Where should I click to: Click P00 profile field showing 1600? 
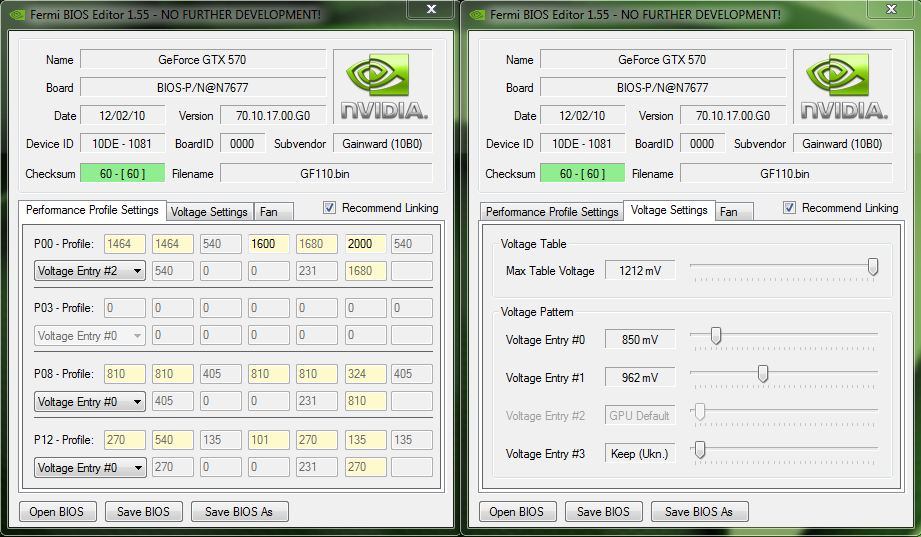pyautogui.click(x=268, y=244)
